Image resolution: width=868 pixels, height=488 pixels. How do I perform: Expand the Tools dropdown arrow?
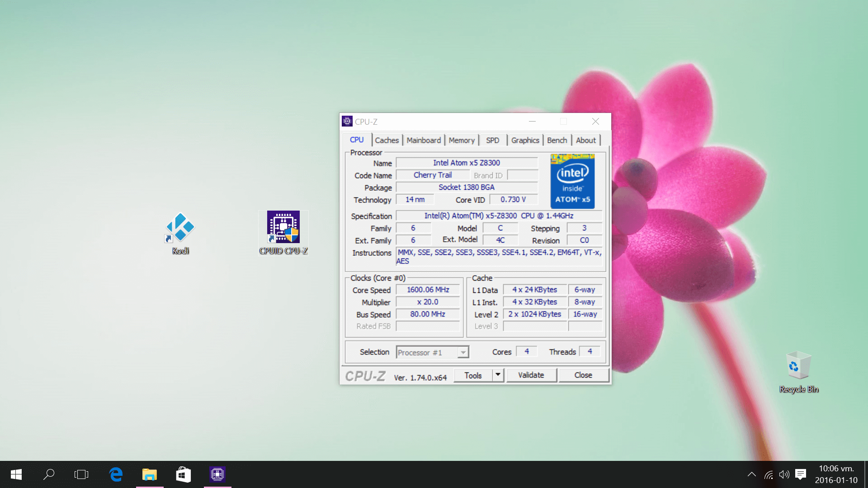498,375
